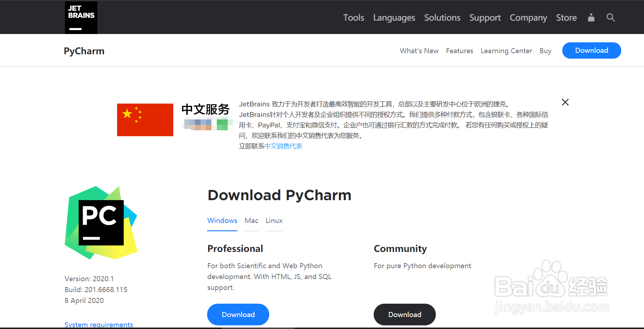The height and width of the screenshot is (329, 644).
Task: Click the Community edition heading
Action: pos(400,249)
